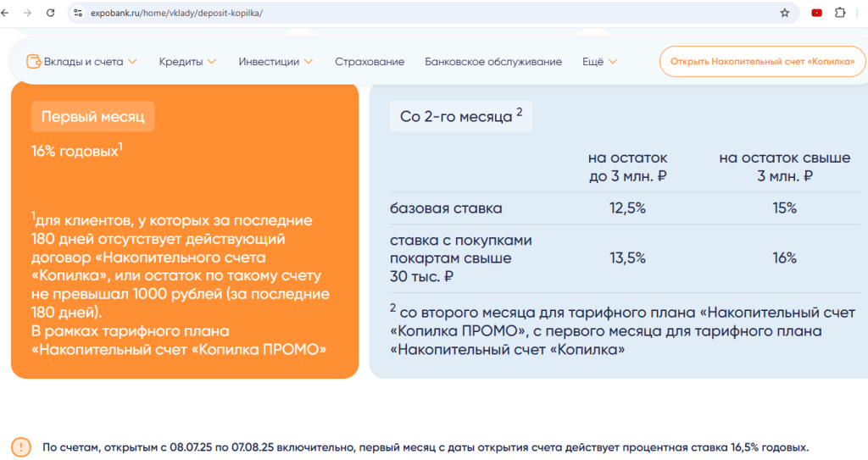The height and width of the screenshot is (460, 868).
Task: Click the 15% rate value
Action: click(x=784, y=208)
